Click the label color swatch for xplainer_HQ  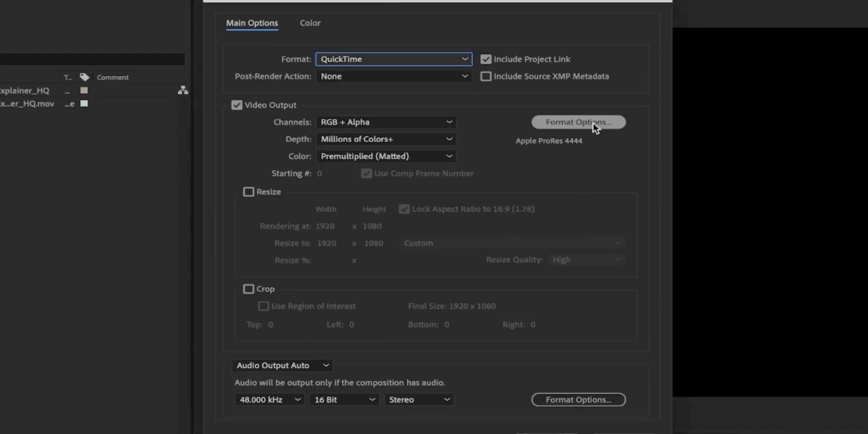click(x=84, y=90)
